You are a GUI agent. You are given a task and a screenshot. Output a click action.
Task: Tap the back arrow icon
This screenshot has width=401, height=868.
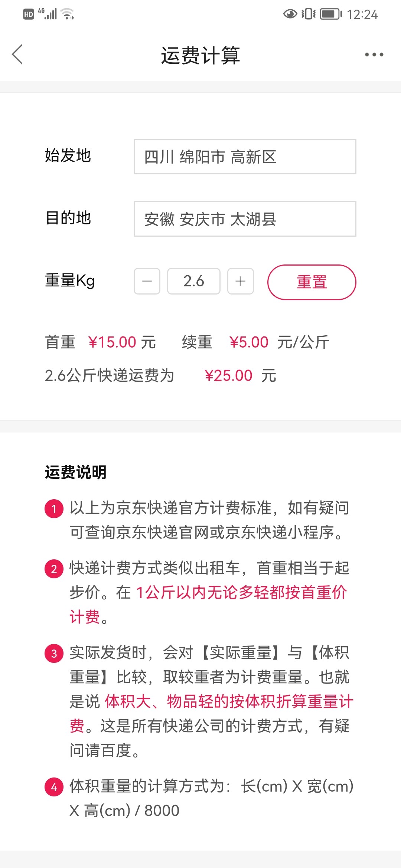(17, 55)
